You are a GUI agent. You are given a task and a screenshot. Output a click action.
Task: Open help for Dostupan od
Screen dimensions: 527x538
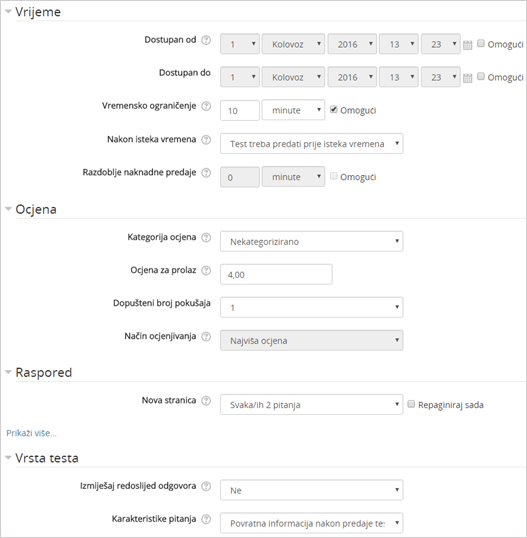tap(206, 40)
